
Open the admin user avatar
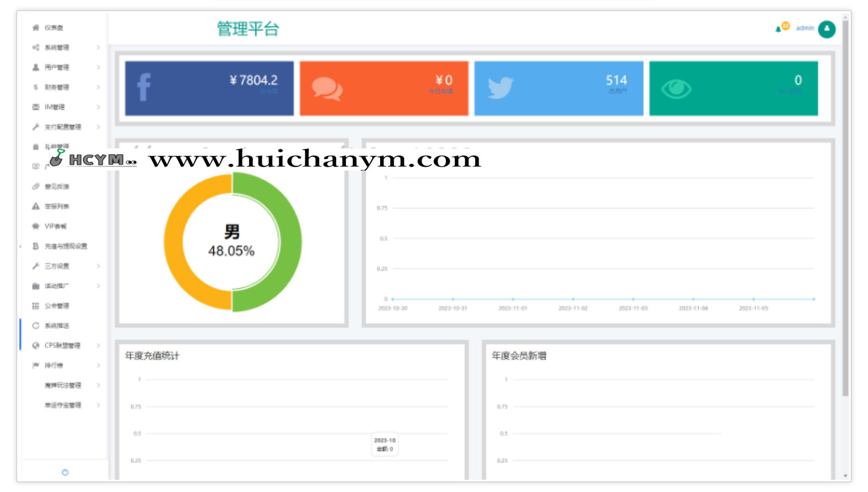pos(827,29)
